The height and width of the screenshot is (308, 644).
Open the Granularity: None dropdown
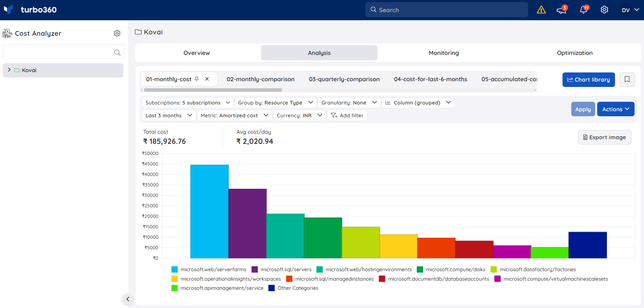pos(349,103)
